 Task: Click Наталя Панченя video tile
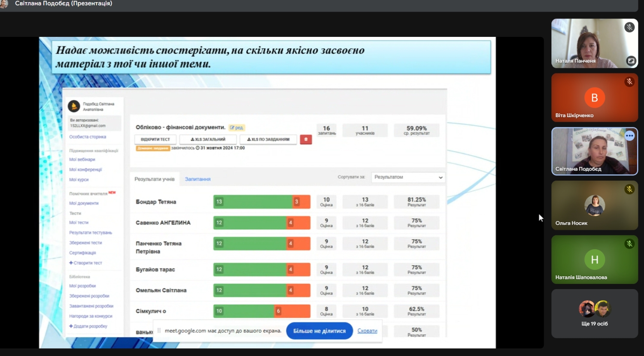pyautogui.click(x=595, y=43)
